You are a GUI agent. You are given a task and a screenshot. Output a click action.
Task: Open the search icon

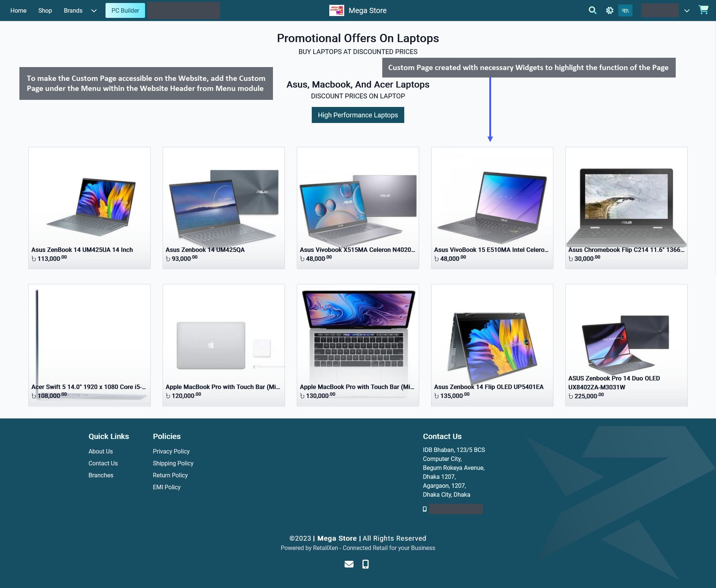tap(592, 10)
